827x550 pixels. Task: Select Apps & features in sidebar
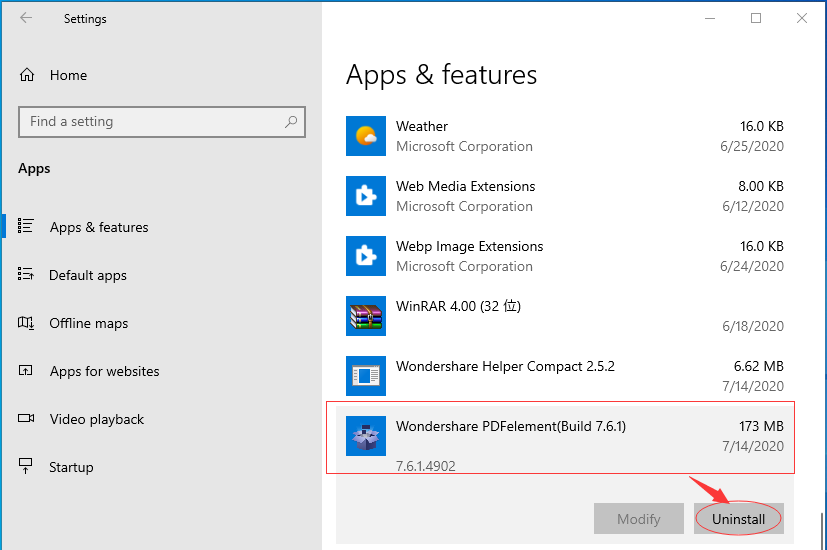tap(99, 227)
